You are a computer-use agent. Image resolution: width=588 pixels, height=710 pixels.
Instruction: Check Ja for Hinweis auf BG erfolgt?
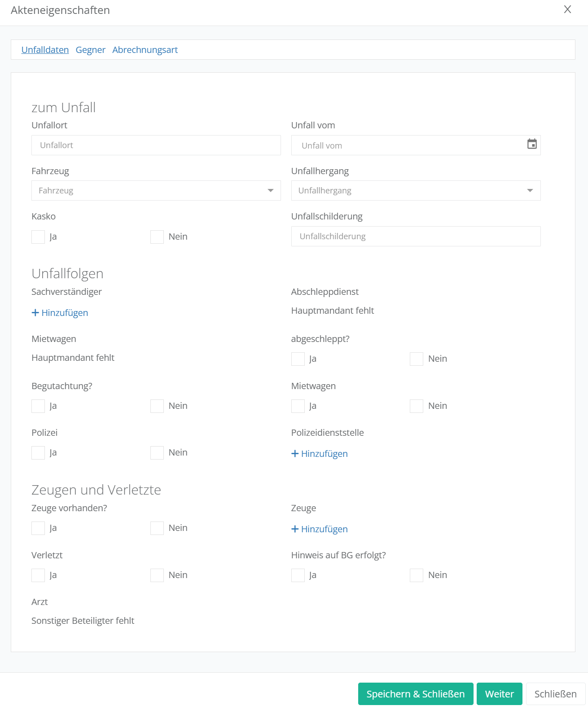pyautogui.click(x=298, y=575)
